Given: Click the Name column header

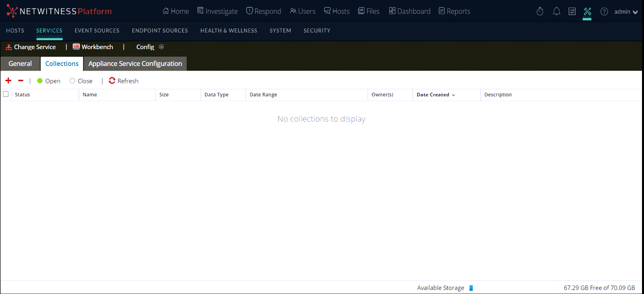Looking at the screenshot, I should coord(90,95).
